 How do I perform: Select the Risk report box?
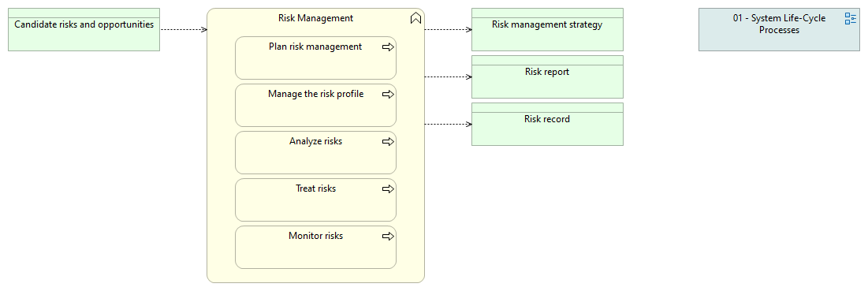point(547,77)
